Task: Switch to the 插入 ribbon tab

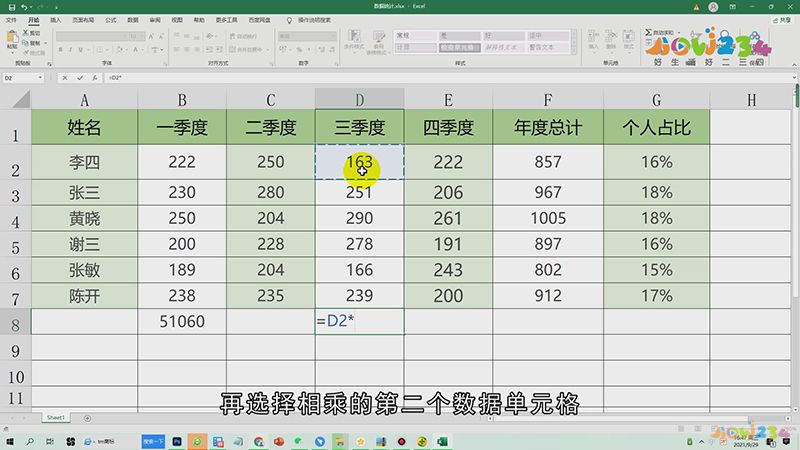Action: pos(56,20)
